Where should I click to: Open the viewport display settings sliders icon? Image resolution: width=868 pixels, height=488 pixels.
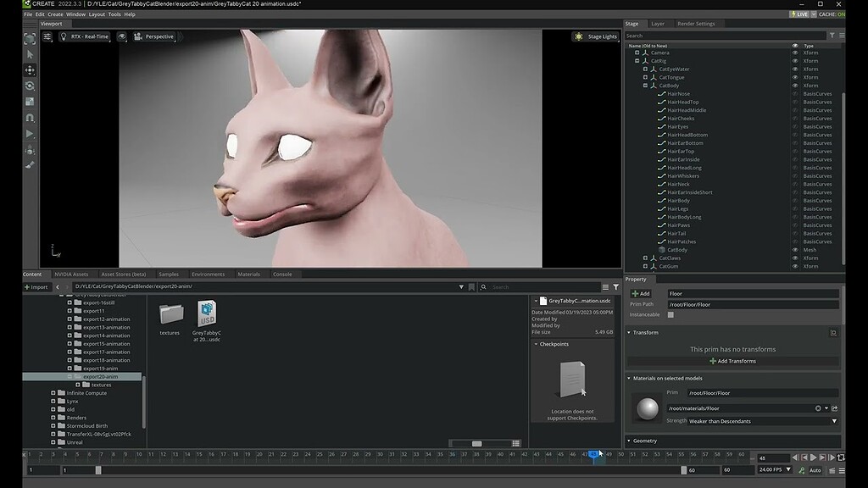pyautogui.click(x=47, y=36)
